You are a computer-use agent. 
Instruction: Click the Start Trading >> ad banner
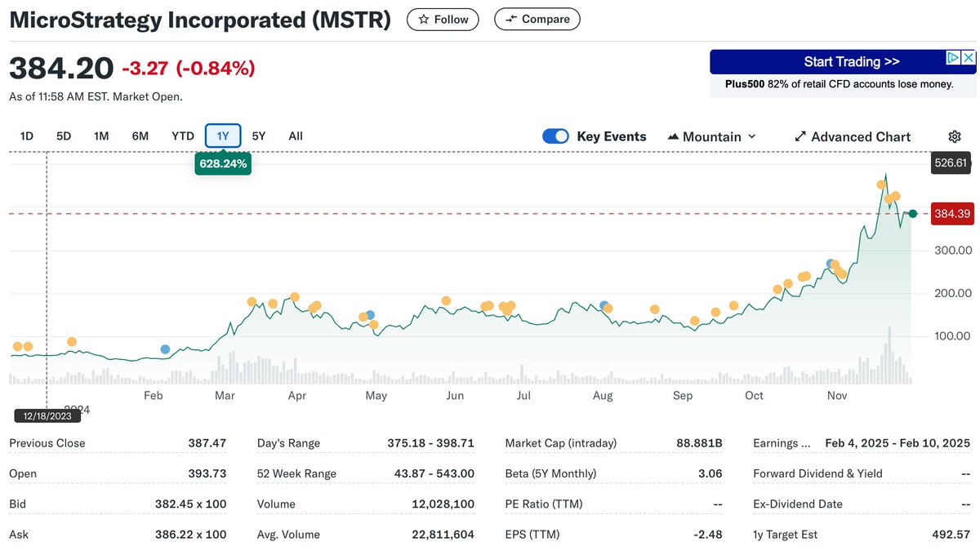tap(843, 62)
